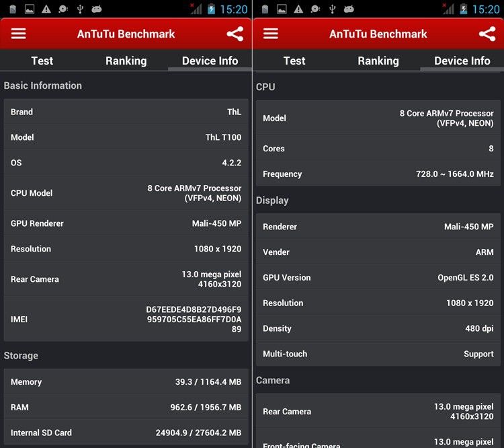The height and width of the screenshot is (448, 504).
Task: Tap Memory 39.3 / 1164.4 MB row
Action: pyautogui.click(x=126, y=381)
